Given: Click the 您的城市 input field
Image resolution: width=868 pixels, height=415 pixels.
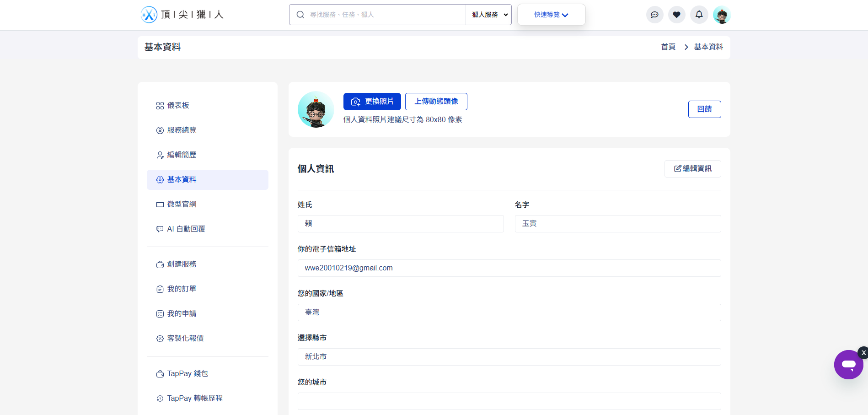Looking at the screenshot, I should [x=509, y=401].
